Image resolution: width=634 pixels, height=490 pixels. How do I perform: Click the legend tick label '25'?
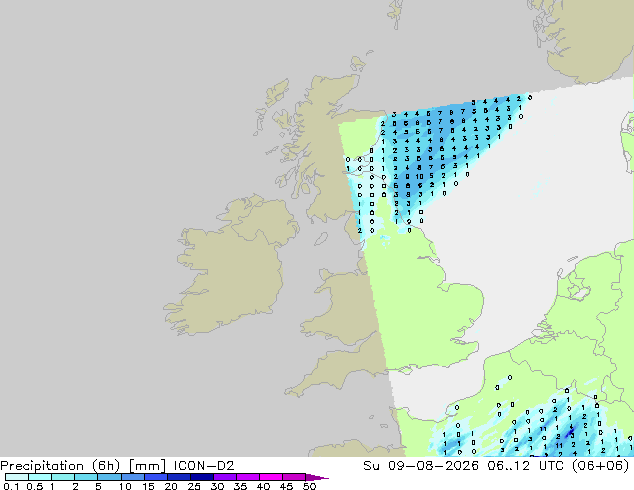pyautogui.click(x=194, y=486)
